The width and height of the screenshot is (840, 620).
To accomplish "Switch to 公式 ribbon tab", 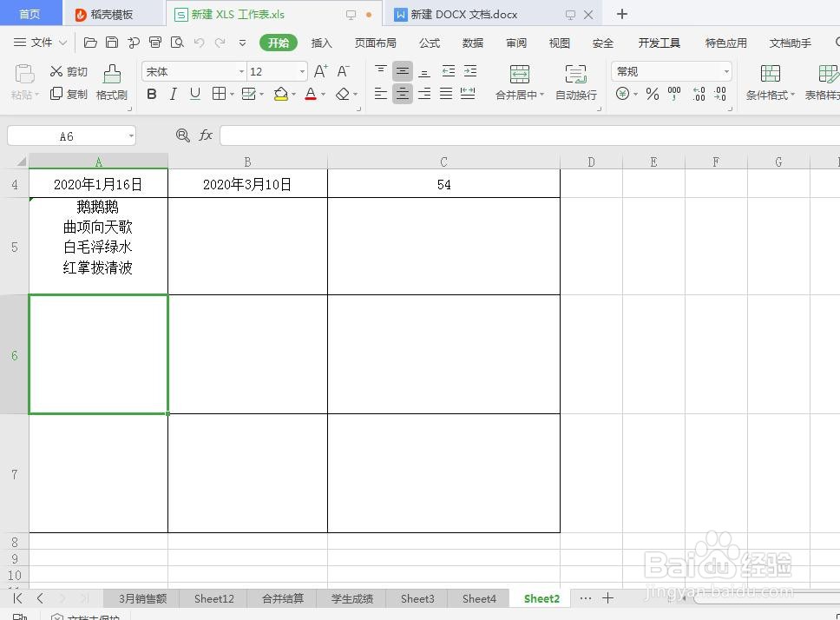I will [x=430, y=43].
